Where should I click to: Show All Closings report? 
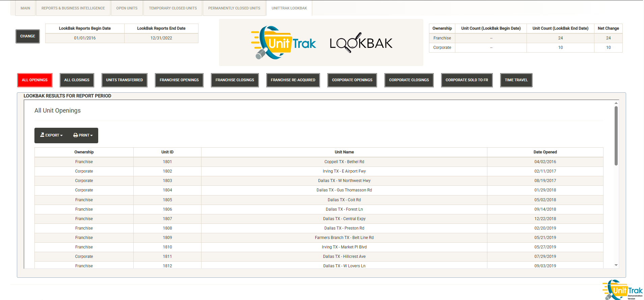tap(77, 80)
